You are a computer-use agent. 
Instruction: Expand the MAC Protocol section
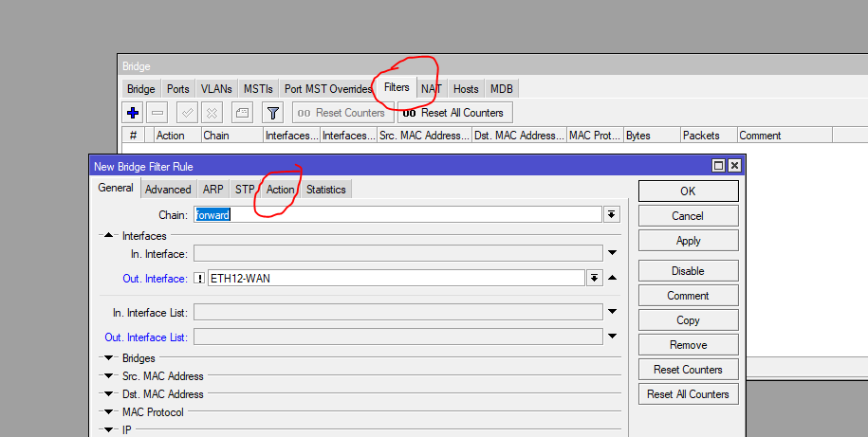point(109,412)
